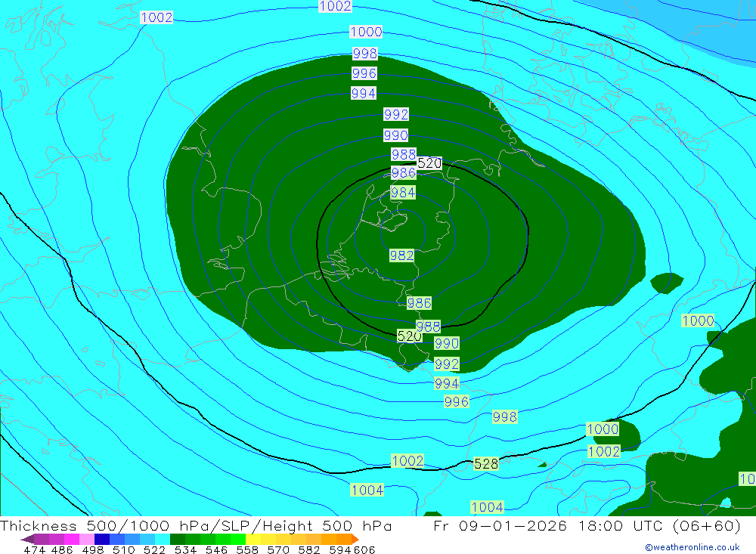
Task: Click the 522 legend value
Action: (x=154, y=550)
